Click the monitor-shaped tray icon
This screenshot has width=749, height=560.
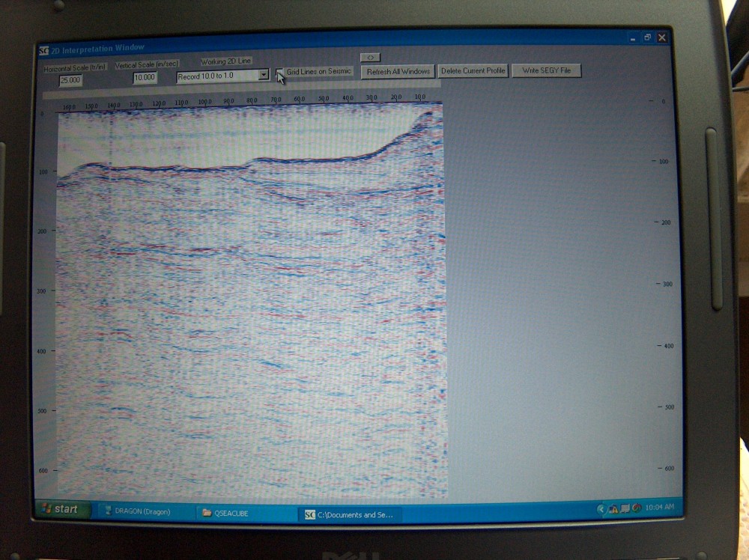click(x=625, y=509)
